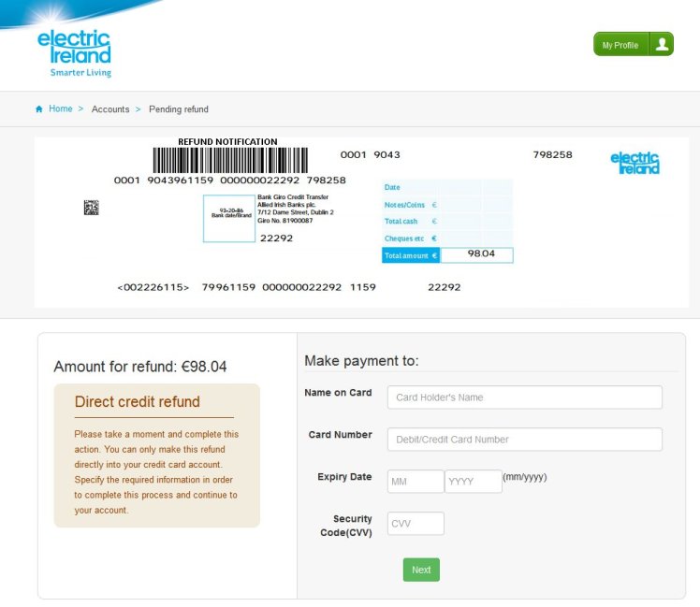Open the My Profile button

[634, 44]
